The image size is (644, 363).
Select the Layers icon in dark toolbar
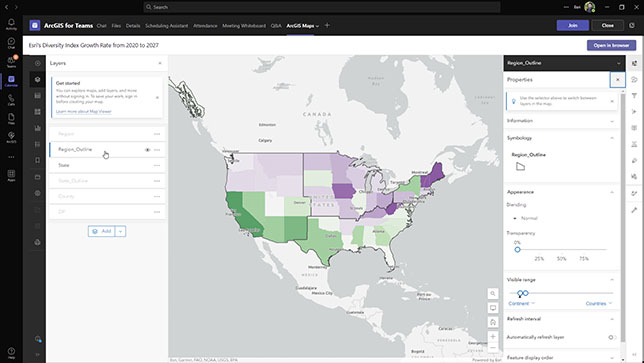[37, 79]
